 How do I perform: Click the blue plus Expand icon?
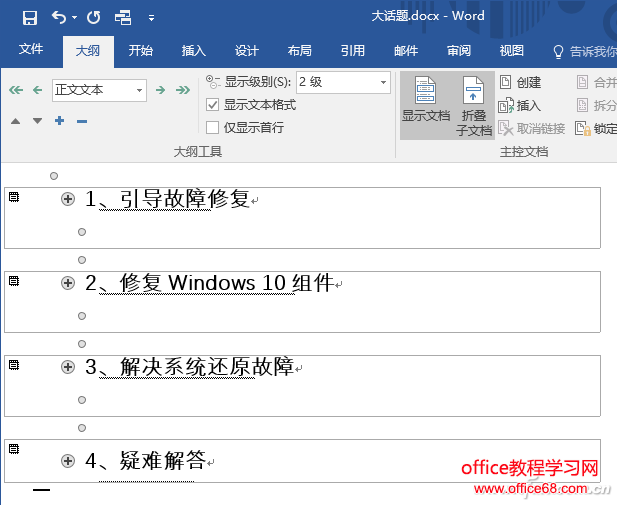point(59,120)
